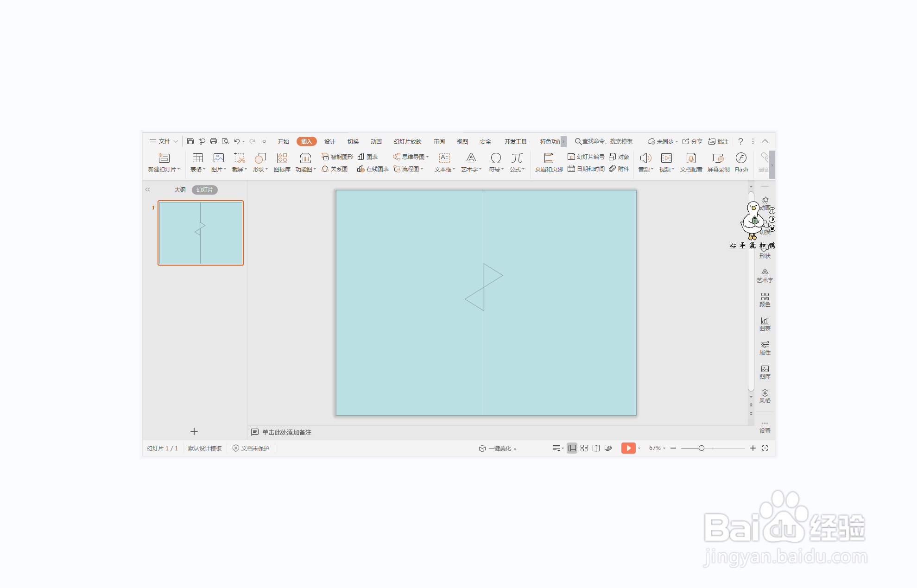917x588 pixels.
Task: Click 单击此处添加备注 notes area
Action: coord(286,432)
